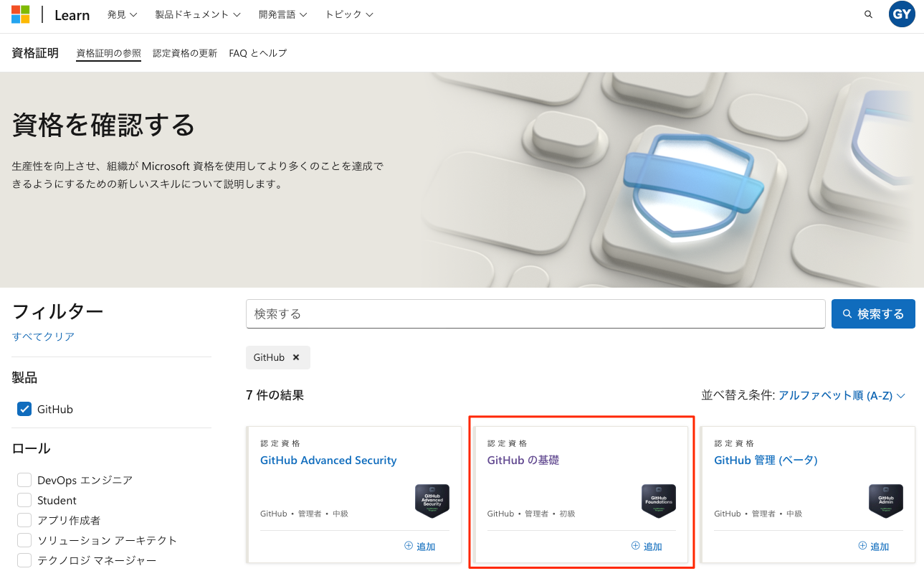Screen dimensions: 924x571
Task: Open the GitHub 管理 (ベータ) certification
Action: 766,460
